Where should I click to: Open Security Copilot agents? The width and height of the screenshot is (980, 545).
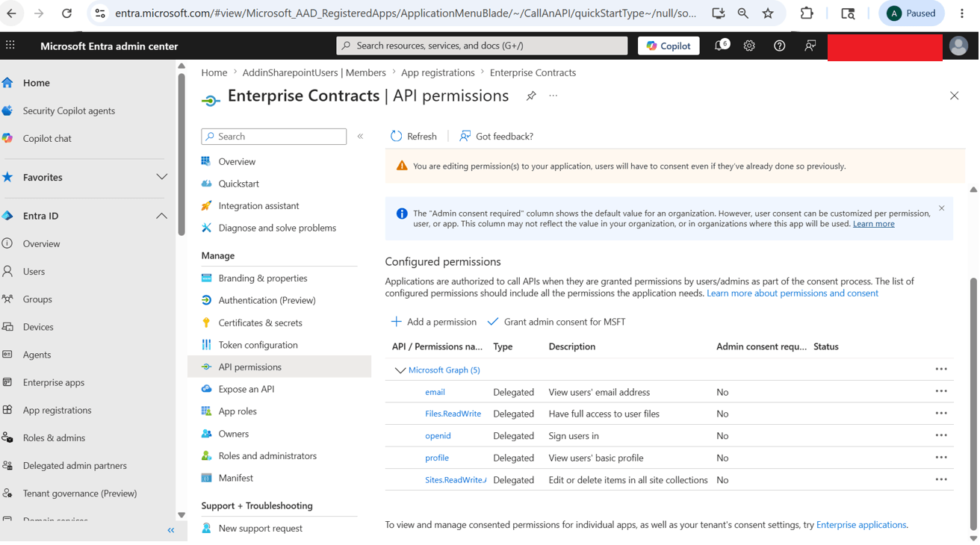(69, 110)
